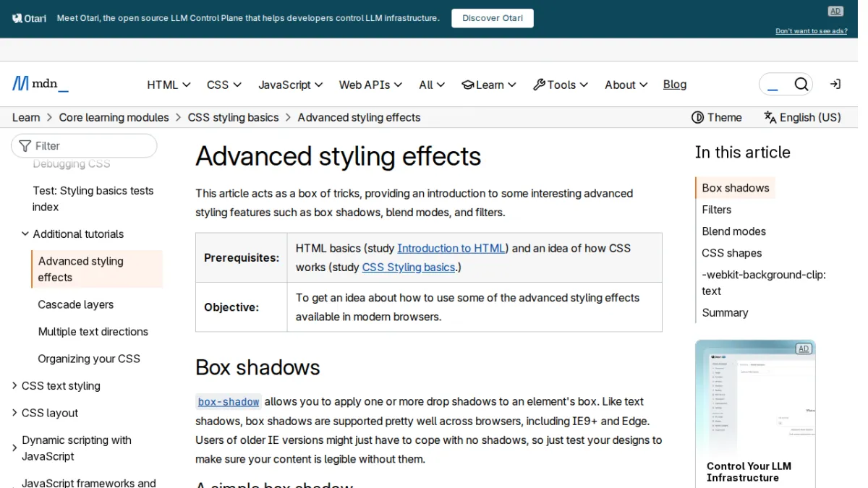
Task: Click the Learn breadcrumb
Action: (x=26, y=117)
